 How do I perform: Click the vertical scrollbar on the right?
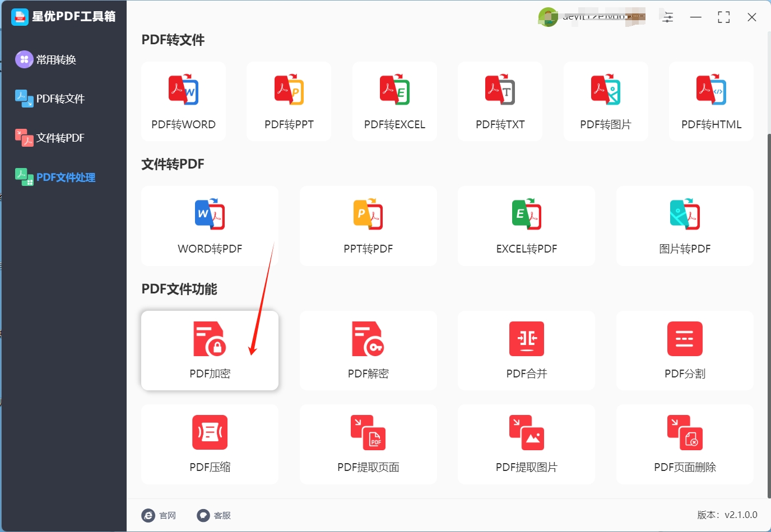(x=769, y=315)
